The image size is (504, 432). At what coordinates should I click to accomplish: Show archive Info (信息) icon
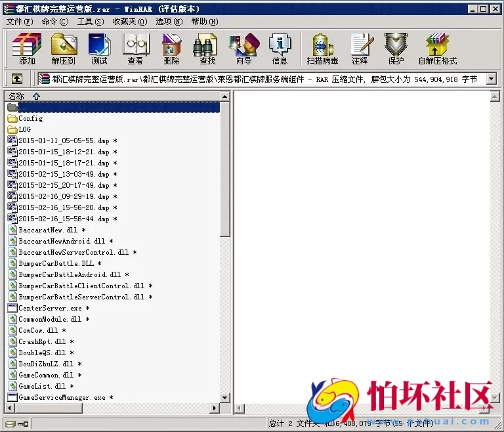click(280, 49)
